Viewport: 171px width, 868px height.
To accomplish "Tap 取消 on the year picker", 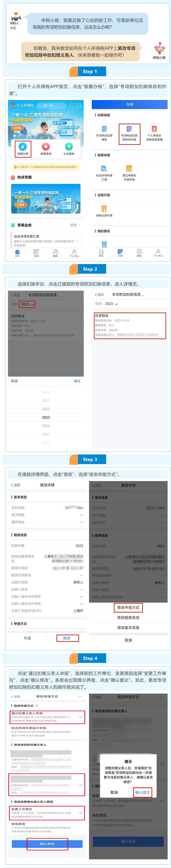I will [15, 381].
